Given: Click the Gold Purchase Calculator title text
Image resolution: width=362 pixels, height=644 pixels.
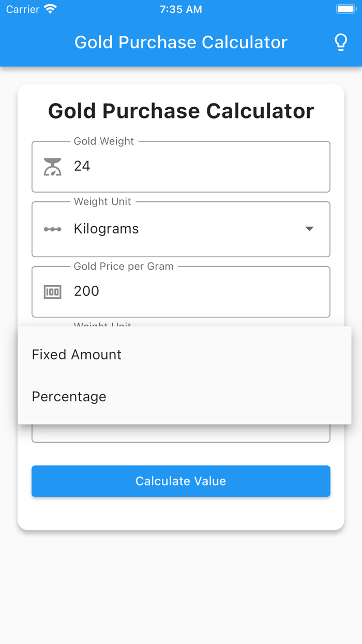Looking at the screenshot, I should click(181, 110).
